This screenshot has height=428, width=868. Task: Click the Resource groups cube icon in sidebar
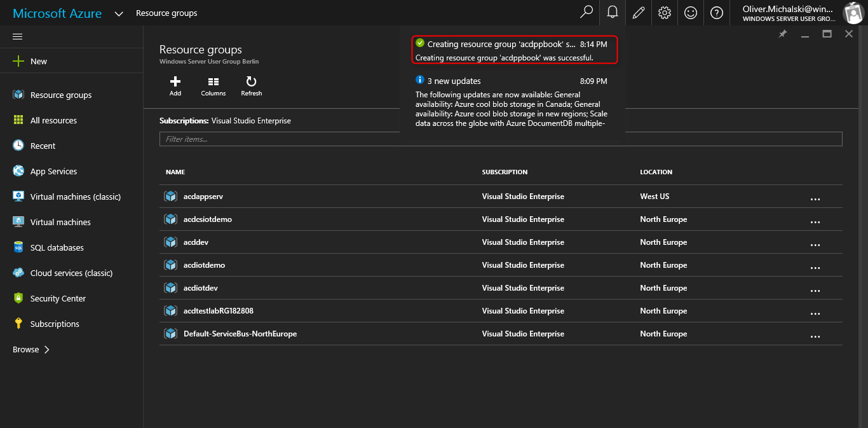tap(18, 95)
